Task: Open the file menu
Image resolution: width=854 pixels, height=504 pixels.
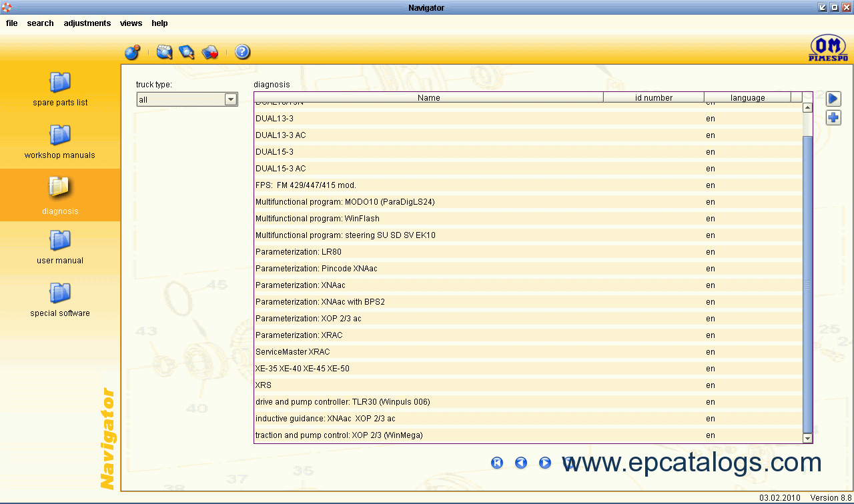Action: click(12, 23)
